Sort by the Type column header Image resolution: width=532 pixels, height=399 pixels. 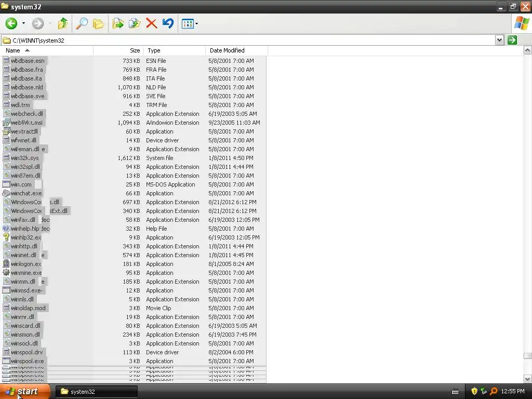(x=175, y=50)
